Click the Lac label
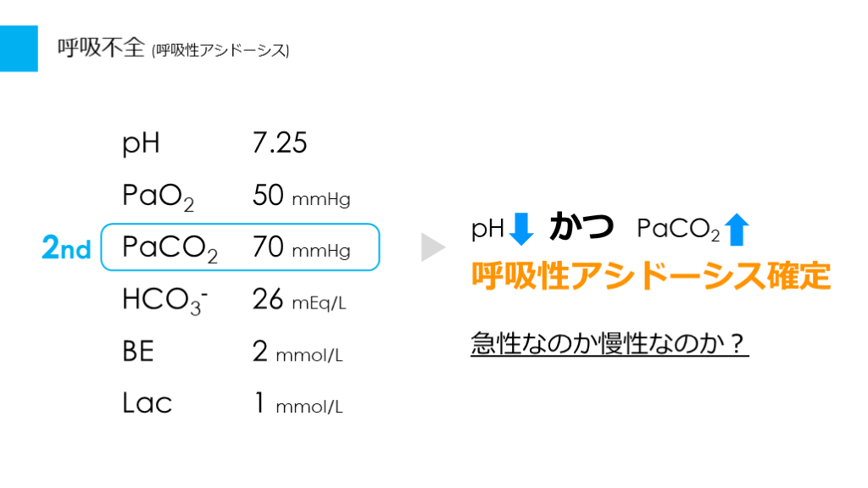Screen dimensions: 868x488 point(147,403)
